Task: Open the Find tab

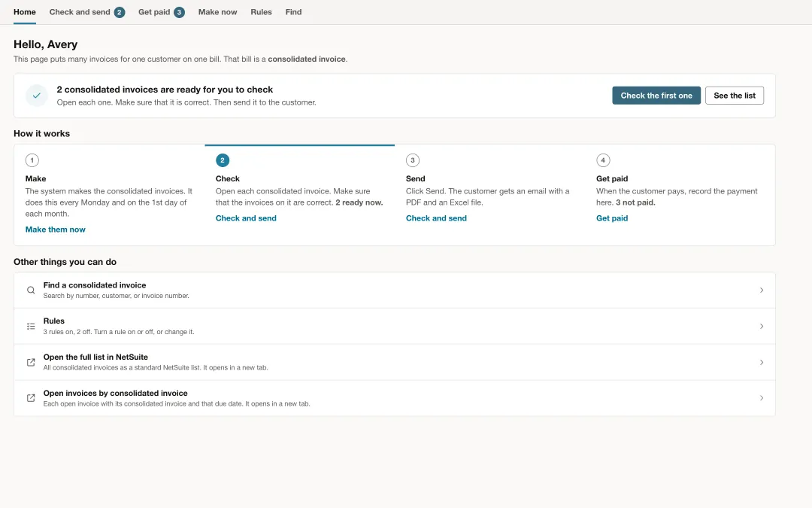Action: 294,12
